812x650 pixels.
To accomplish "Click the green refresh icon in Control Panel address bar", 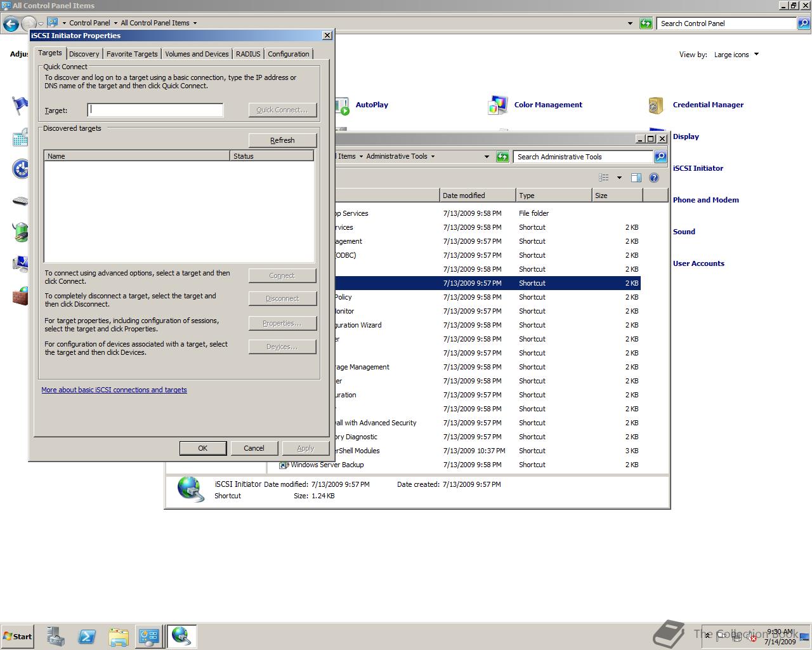I will click(x=646, y=23).
